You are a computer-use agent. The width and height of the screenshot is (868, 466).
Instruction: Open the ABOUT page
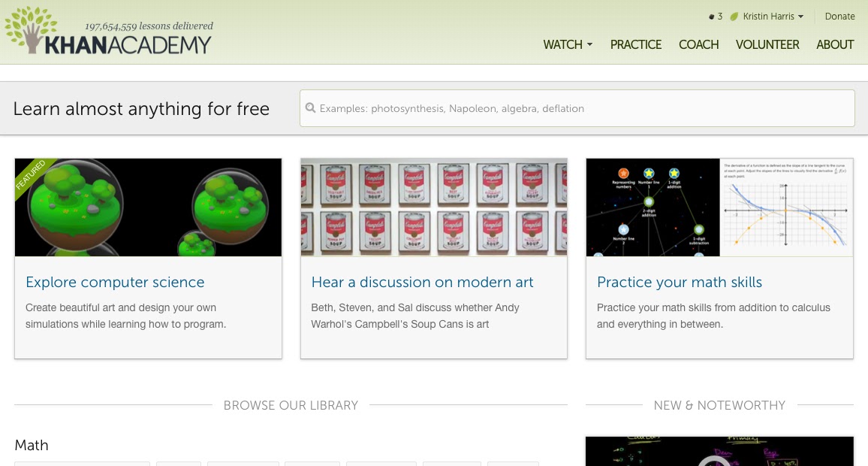coord(835,45)
